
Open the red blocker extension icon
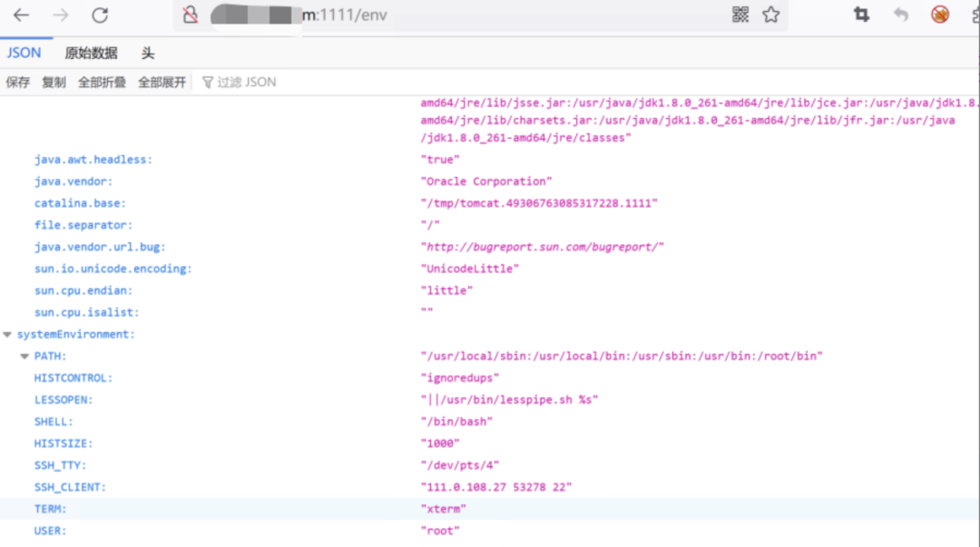(x=940, y=15)
